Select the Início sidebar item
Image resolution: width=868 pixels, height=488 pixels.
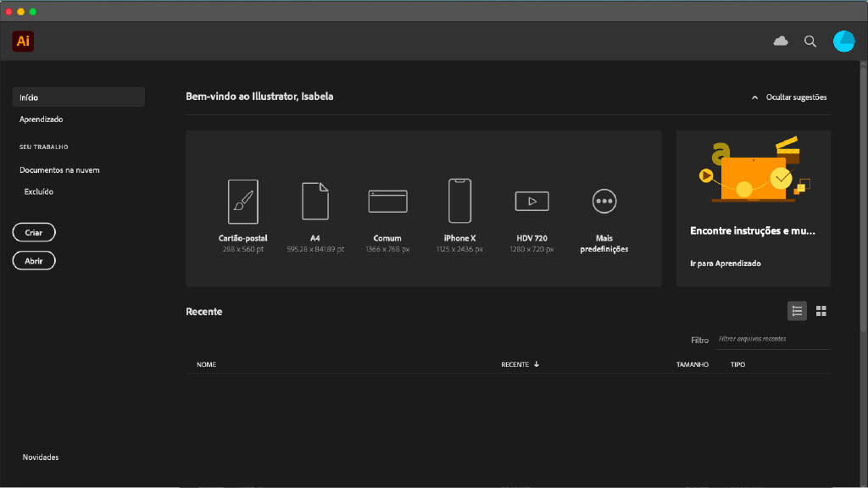[x=79, y=97]
